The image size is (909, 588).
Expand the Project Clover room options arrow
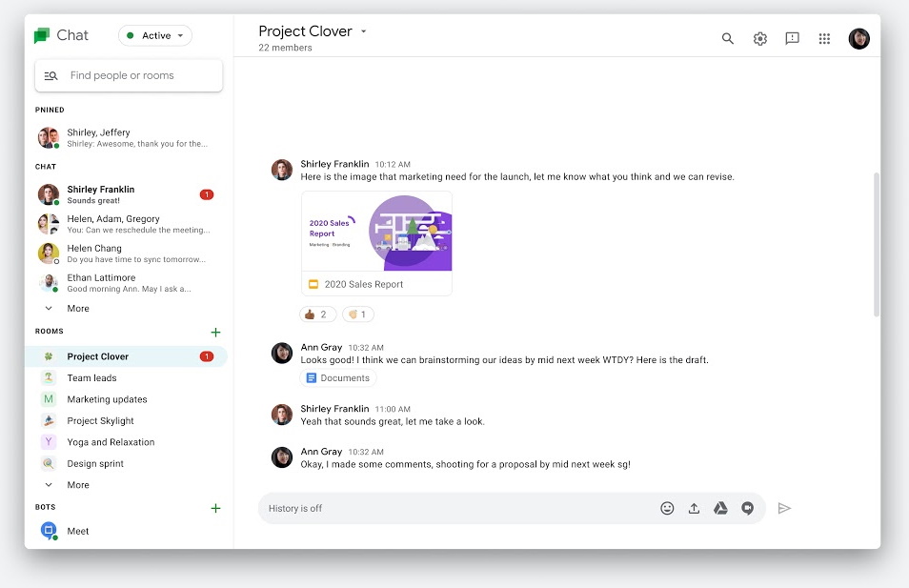[x=363, y=30]
